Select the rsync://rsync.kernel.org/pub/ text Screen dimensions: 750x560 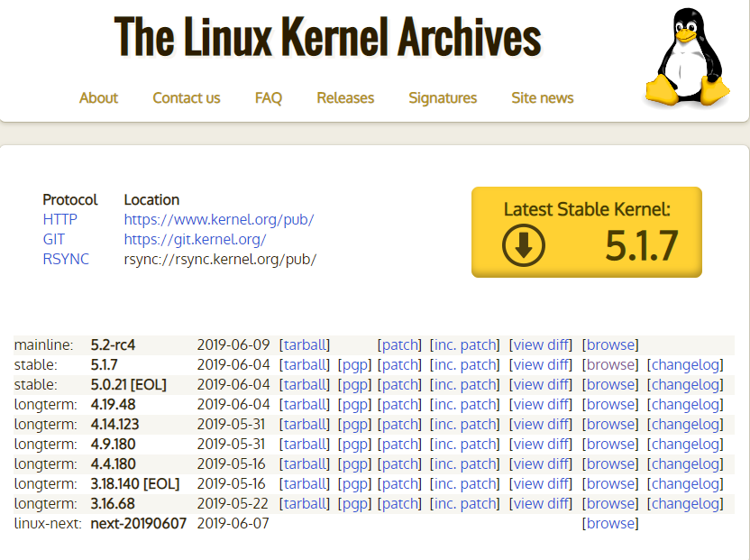[x=220, y=259]
